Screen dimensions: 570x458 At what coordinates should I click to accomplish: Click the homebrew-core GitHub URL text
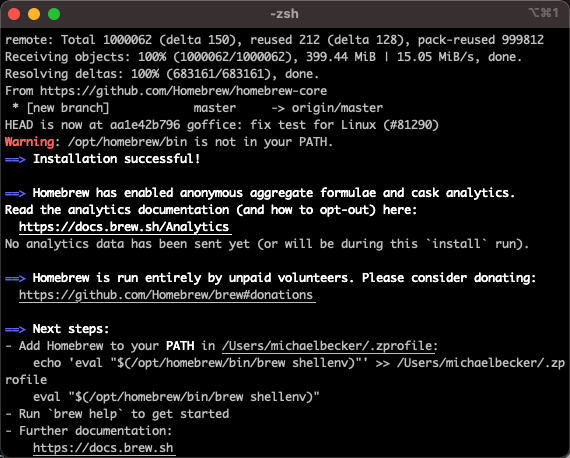184,91
